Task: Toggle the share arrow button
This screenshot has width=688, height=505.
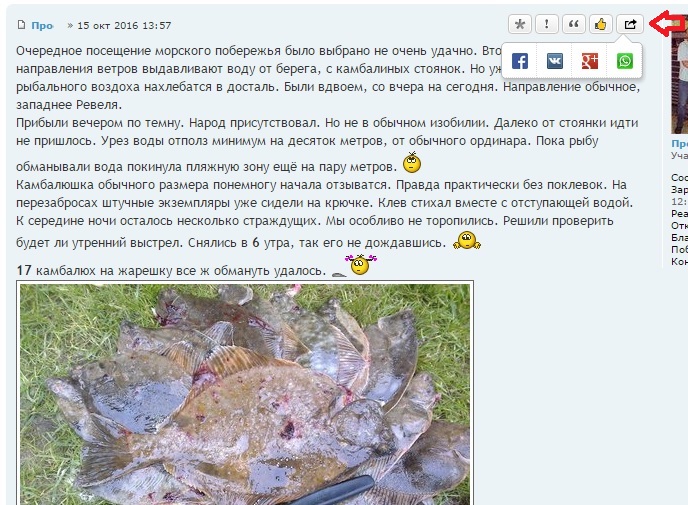Action: [x=630, y=24]
